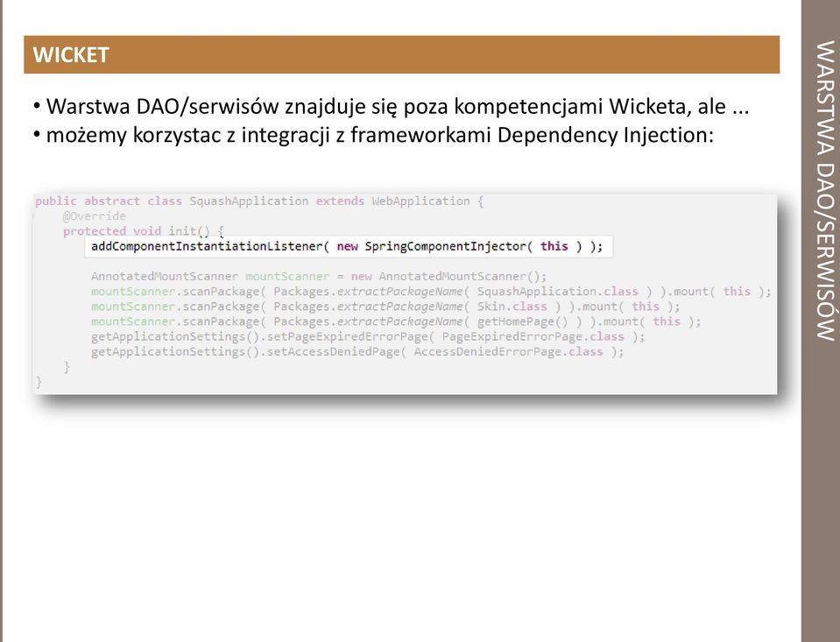Click the setPageExpiredErrorPage code line
Screen dimensions: 840x642
click(x=368, y=336)
